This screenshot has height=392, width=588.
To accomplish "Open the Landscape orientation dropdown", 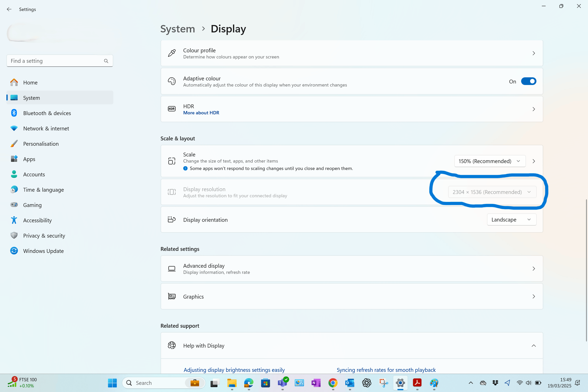I will click(x=511, y=220).
